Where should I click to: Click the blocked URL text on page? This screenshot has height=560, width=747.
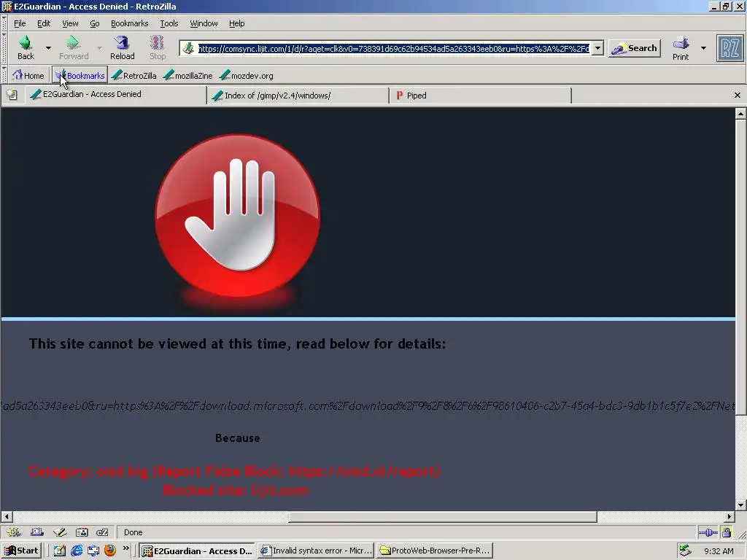coord(368,405)
